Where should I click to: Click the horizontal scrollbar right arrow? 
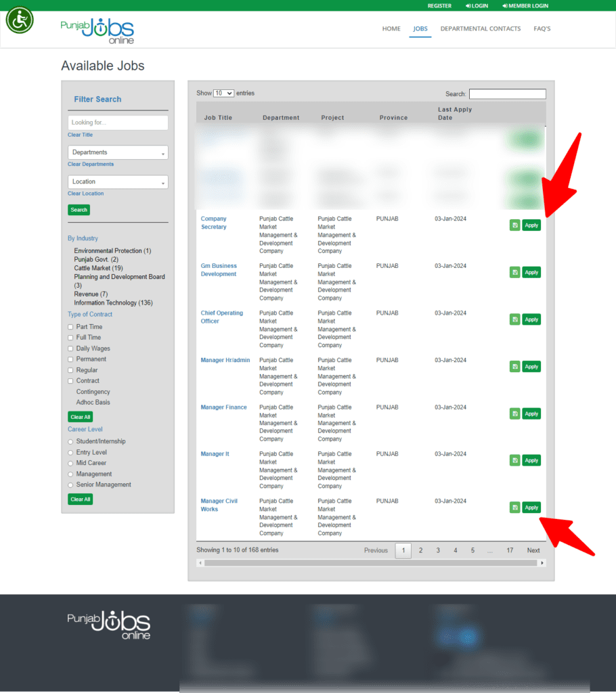tap(542, 563)
